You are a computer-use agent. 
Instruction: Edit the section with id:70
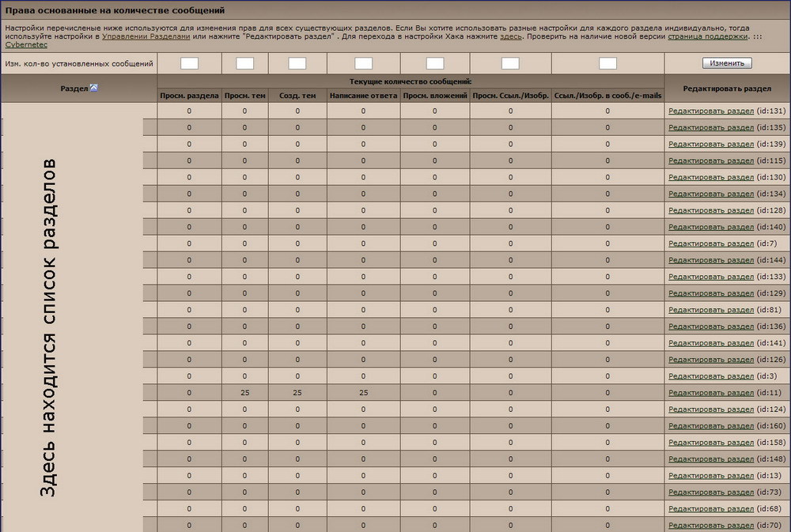[711, 526]
